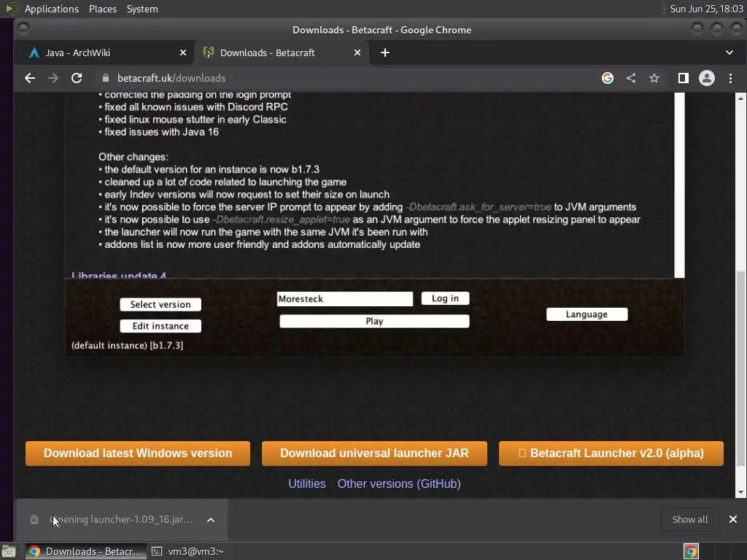Download universal launcher JAR
The width and height of the screenshot is (747, 560).
click(x=374, y=453)
